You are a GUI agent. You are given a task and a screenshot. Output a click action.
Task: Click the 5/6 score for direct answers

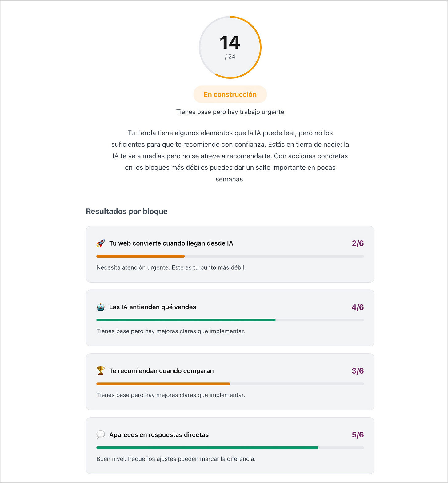[x=358, y=435]
